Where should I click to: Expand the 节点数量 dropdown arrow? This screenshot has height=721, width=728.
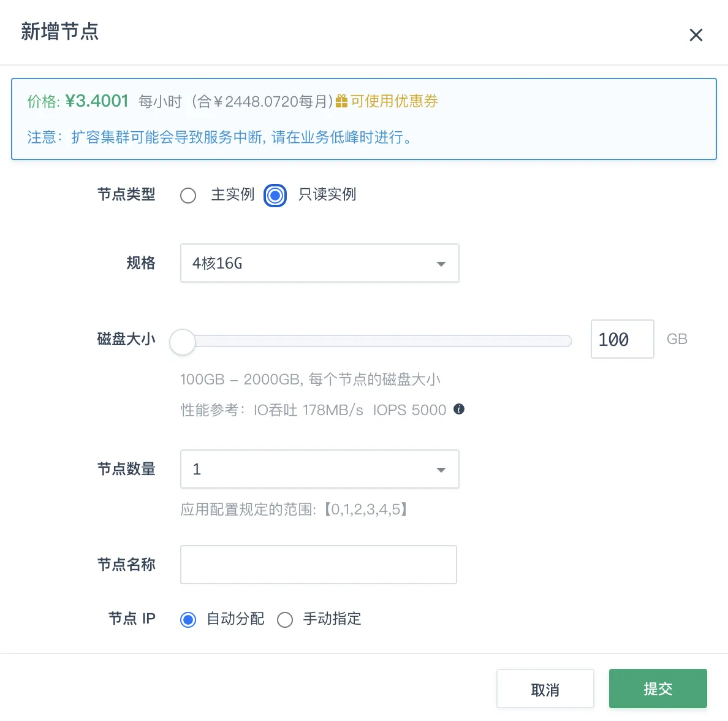(x=441, y=470)
